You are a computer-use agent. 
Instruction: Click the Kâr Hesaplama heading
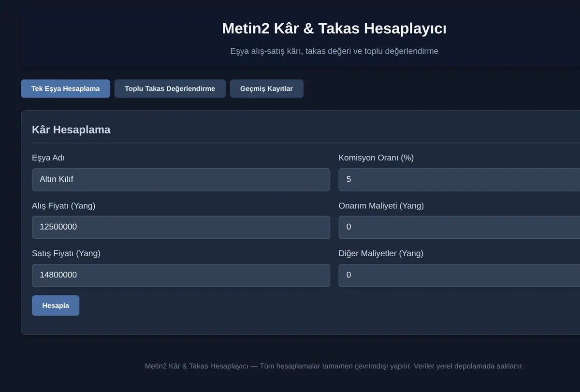coord(71,130)
